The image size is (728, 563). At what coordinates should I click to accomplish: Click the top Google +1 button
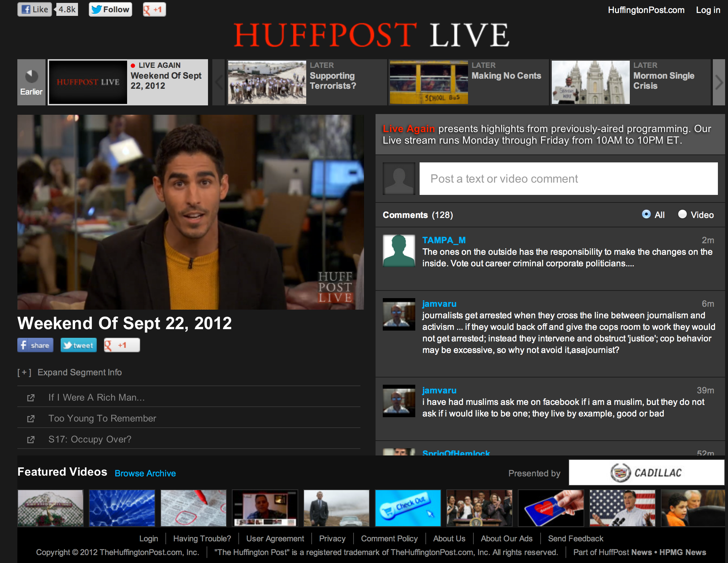pos(154,9)
